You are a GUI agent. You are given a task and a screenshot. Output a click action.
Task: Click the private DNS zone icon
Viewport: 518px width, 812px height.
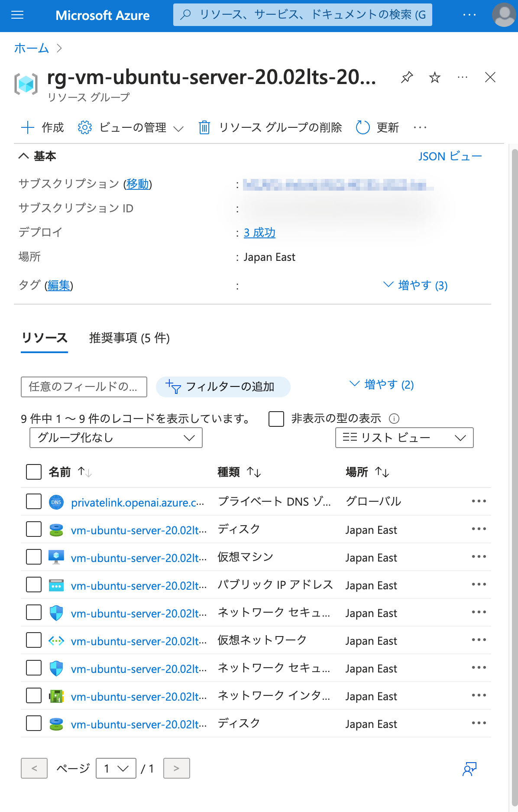point(56,502)
